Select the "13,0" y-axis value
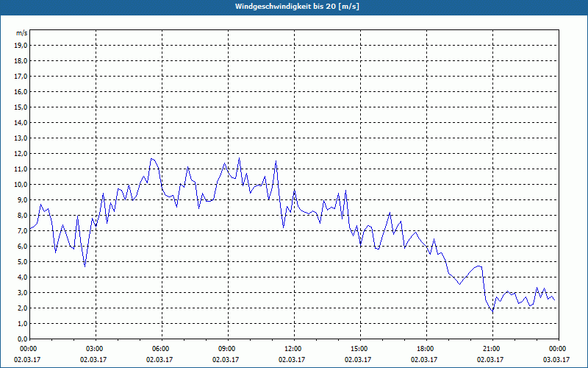The image size is (588, 368). click(x=21, y=138)
